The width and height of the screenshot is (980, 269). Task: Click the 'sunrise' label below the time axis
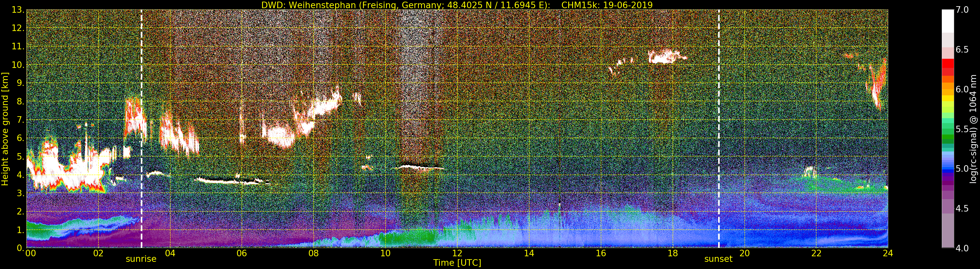(x=141, y=259)
